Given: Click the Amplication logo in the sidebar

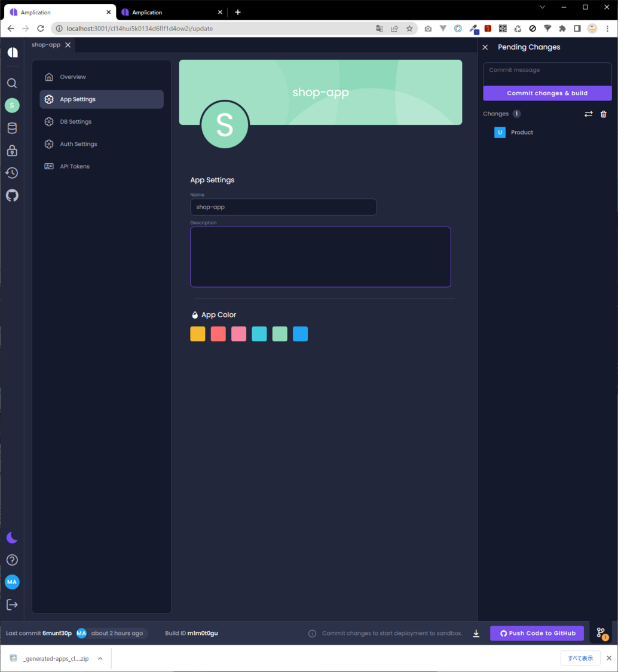Looking at the screenshot, I should pos(13,52).
